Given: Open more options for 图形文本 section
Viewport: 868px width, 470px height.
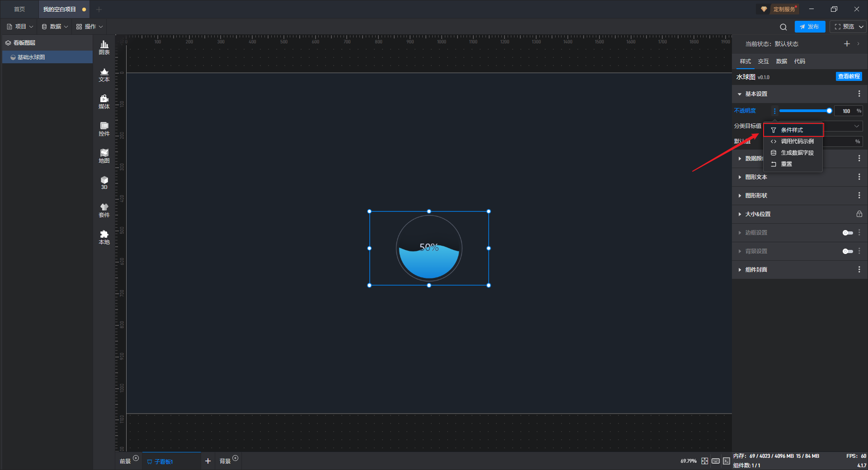Looking at the screenshot, I should point(859,177).
